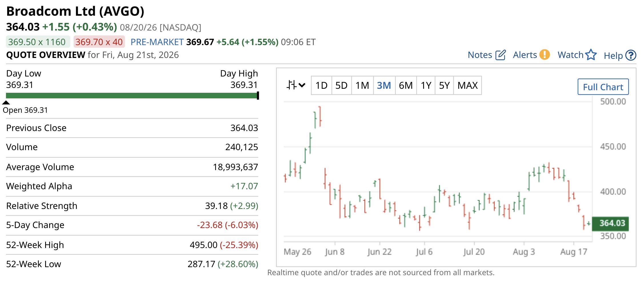Click the 450.00 price axis label
The height and width of the screenshot is (282, 644).
613,147
